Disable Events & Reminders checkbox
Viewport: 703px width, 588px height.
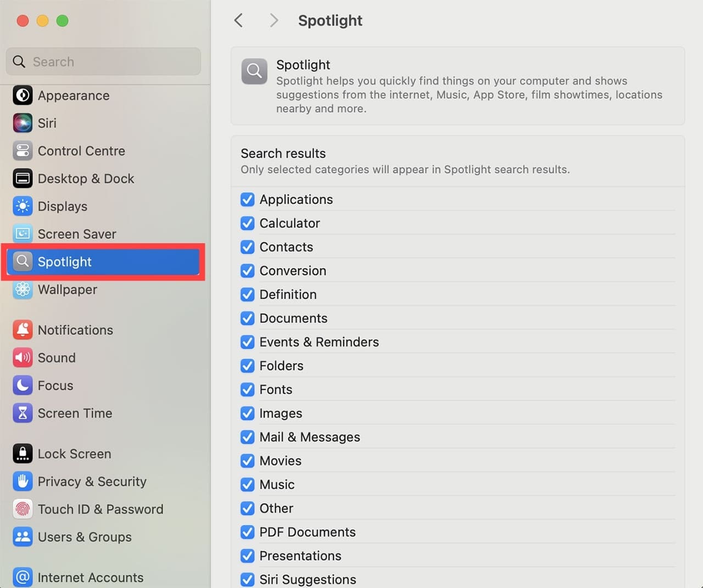[248, 342]
